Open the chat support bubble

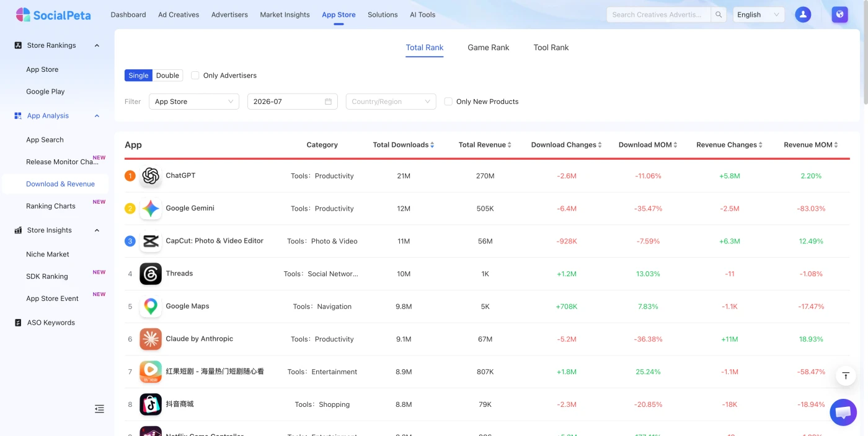(843, 412)
